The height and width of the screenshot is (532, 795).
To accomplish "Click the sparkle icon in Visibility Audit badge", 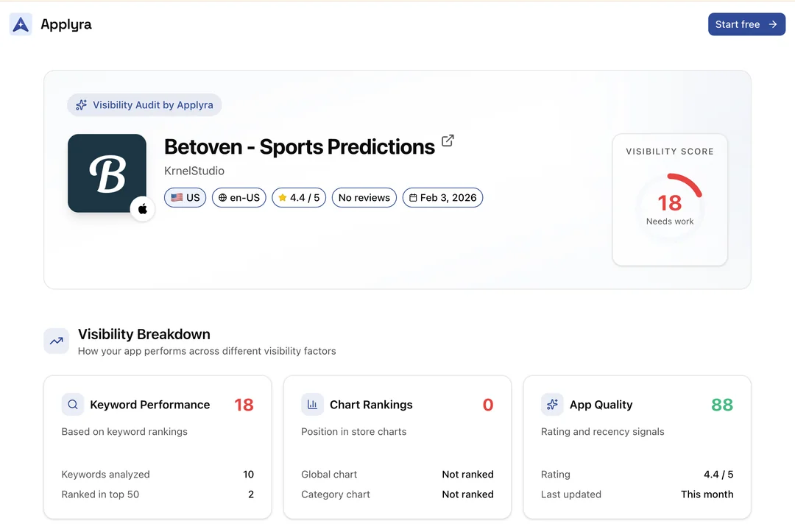I will click(x=82, y=105).
